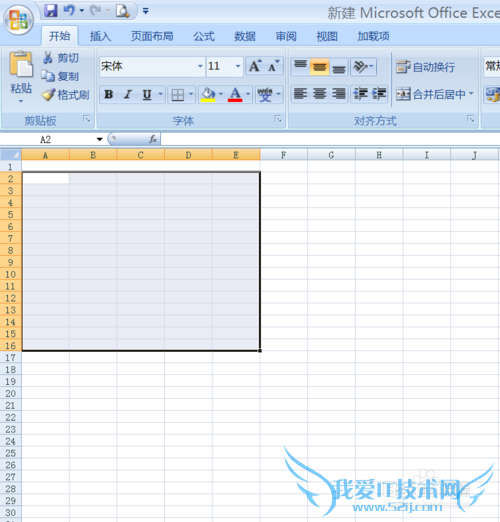Activate the Format Painter
Screen dimensions: 500x522
tap(66, 95)
